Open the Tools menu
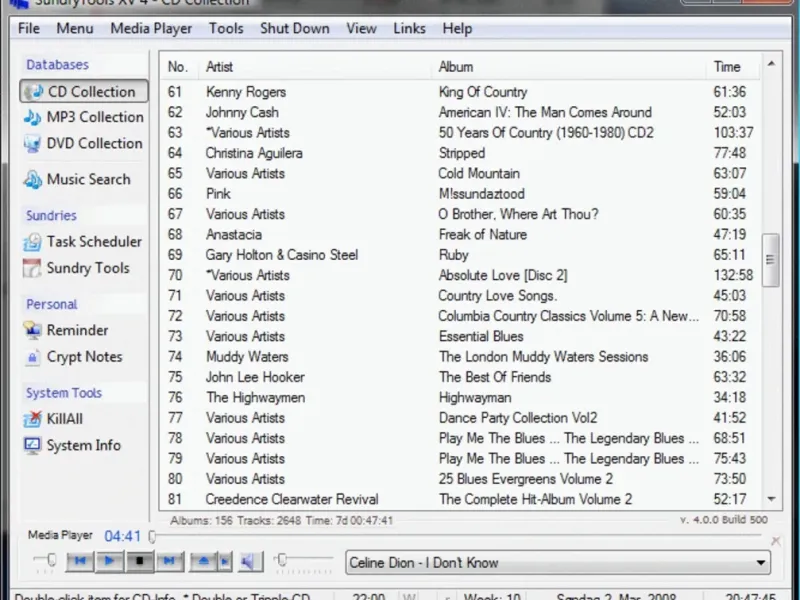 226,29
